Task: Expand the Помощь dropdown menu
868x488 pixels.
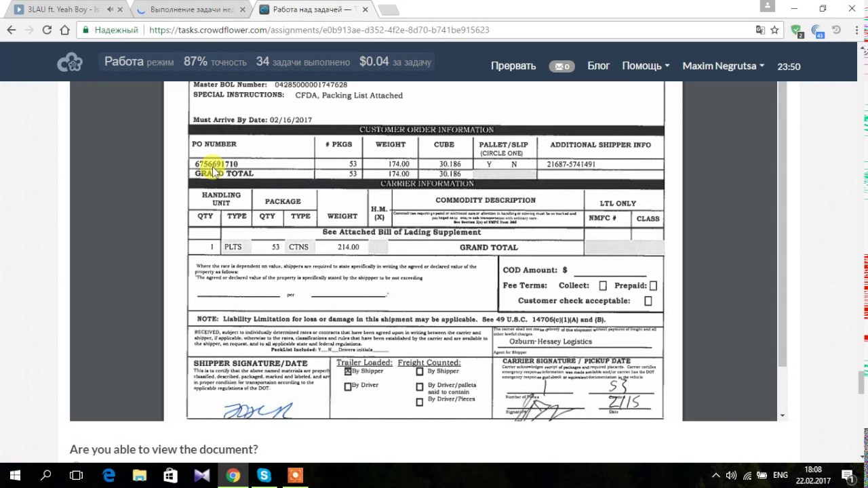Action: pos(646,66)
